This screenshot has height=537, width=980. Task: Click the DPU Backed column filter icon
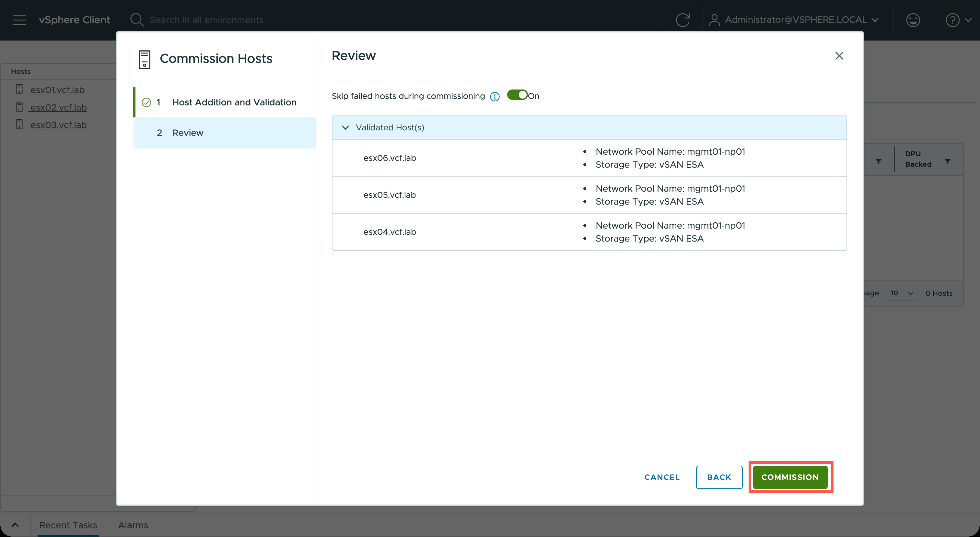point(947,162)
